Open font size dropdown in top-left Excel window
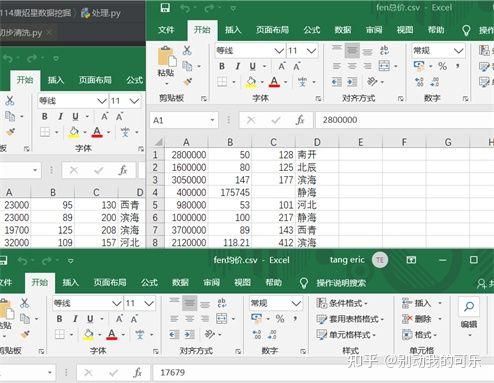 (x=134, y=101)
